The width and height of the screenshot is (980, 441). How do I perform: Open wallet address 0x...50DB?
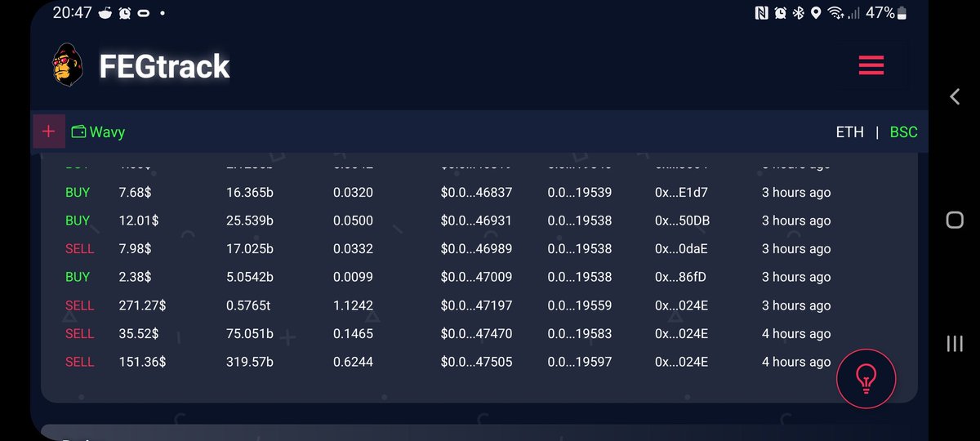(x=682, y=220)
